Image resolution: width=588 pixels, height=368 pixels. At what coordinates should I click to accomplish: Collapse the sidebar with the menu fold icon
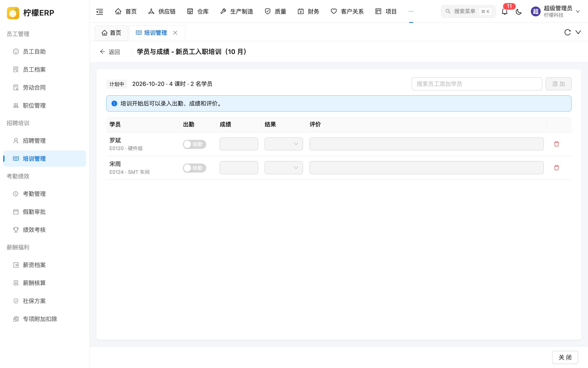click(100, 11)
